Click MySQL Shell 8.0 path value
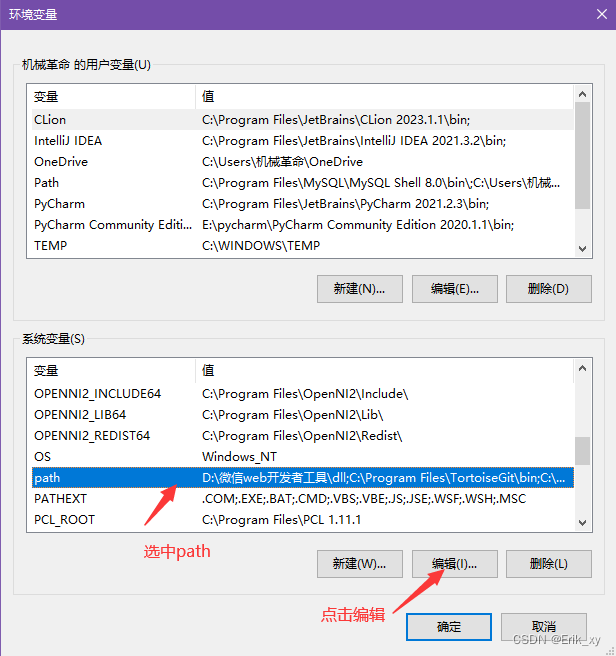Image resolution: width=616 pixels, height=656 pixels. pyautogui.click(x=381, y=183)
